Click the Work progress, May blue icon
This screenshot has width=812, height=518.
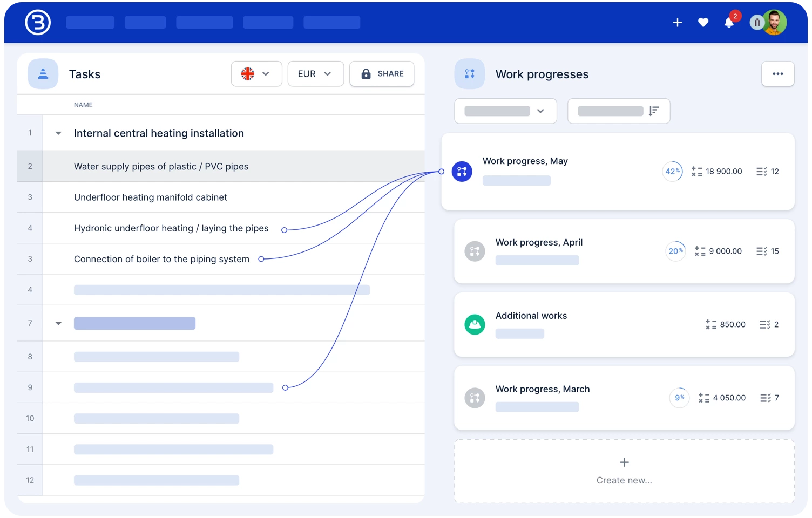pyautogui.click(x=462, y=172)
